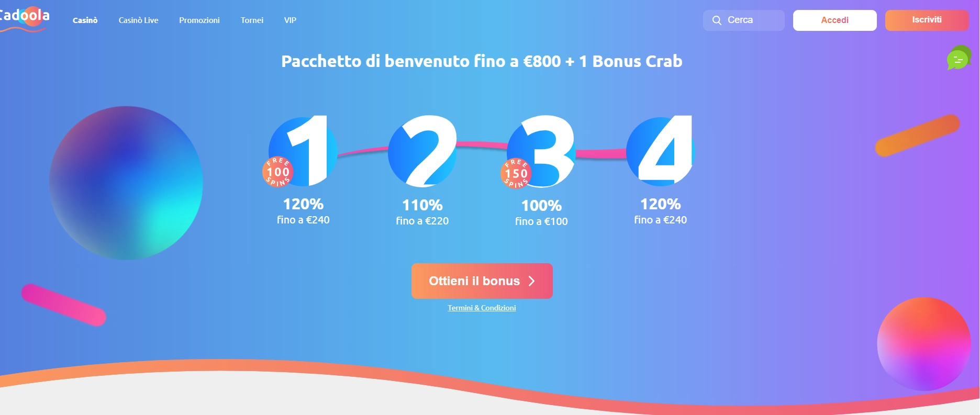Open Termini & Condizioni link

click(x=481, y=308)
